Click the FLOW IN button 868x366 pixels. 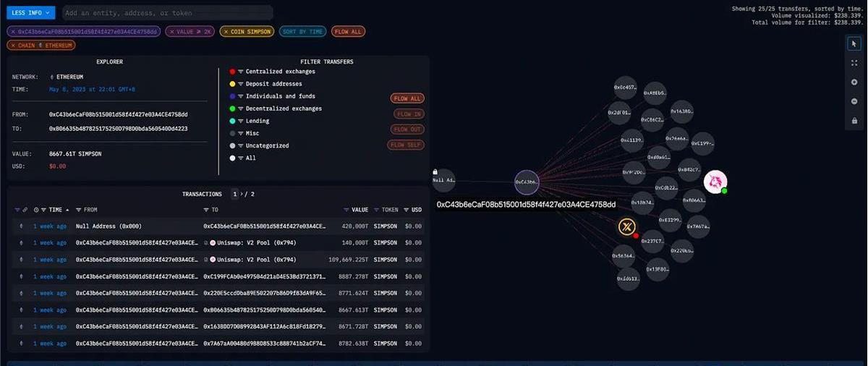tap(409, 114)
